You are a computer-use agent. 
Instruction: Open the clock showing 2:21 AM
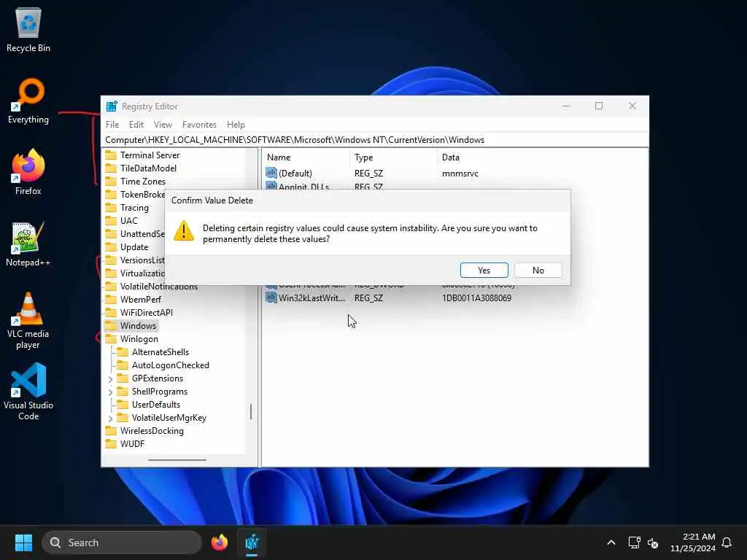pyautogui.click(x=693, y=542)
